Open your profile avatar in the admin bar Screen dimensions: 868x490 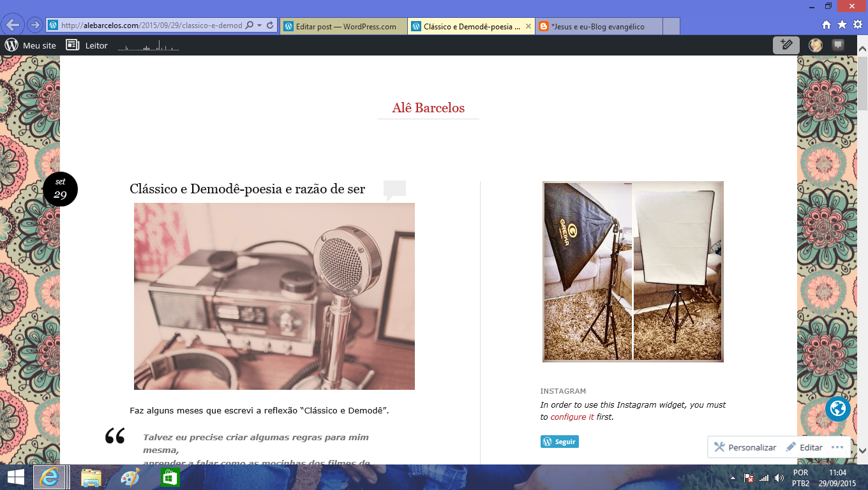[x=815, y=45]
